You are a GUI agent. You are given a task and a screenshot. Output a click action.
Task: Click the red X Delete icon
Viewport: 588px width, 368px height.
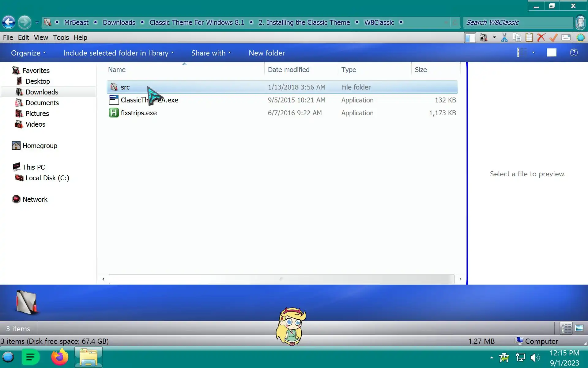pyautogui.click(x=541, y=37)
